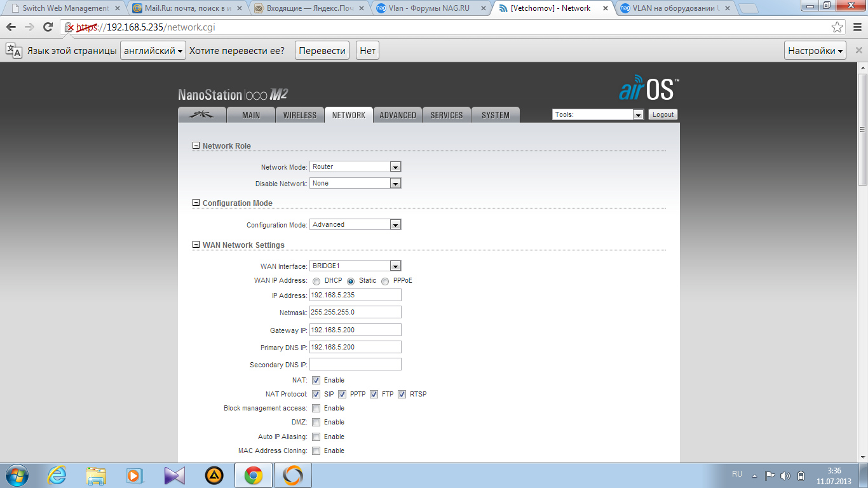Select Static for WAN IP Address

pyautogui.click(x=351, y=281)
